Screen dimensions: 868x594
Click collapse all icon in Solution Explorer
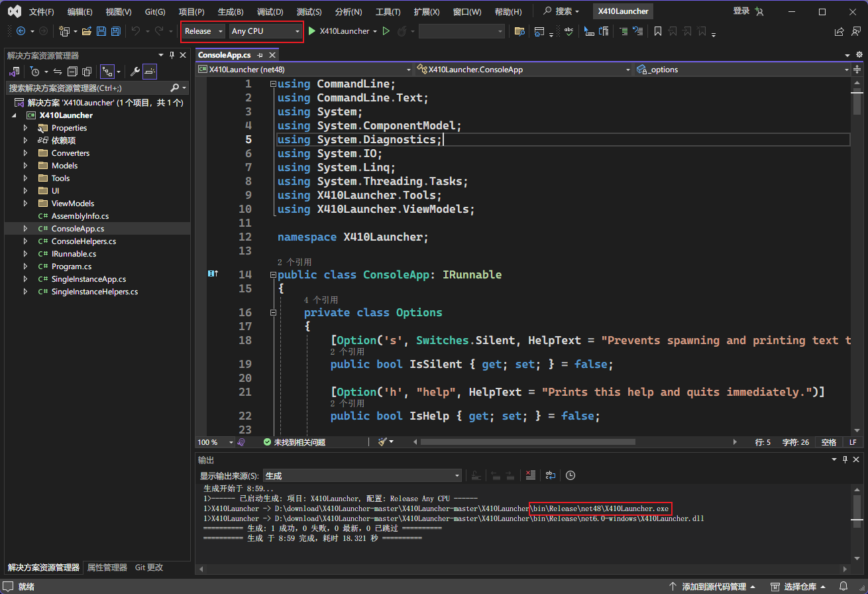click(x=72, y=72)
